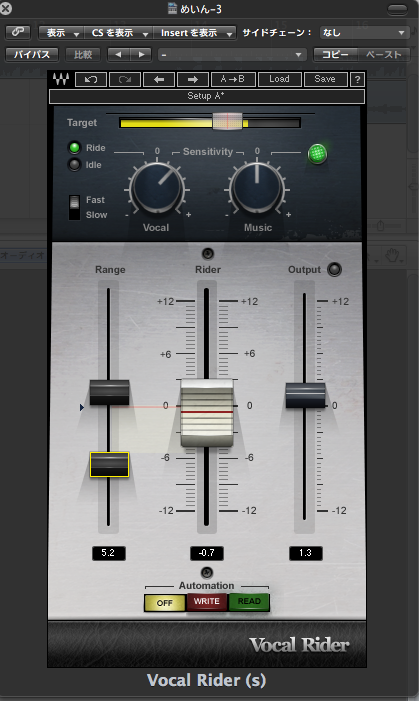Click the yellow-highlighted lower Range fader handle

(x=110, y=465)
